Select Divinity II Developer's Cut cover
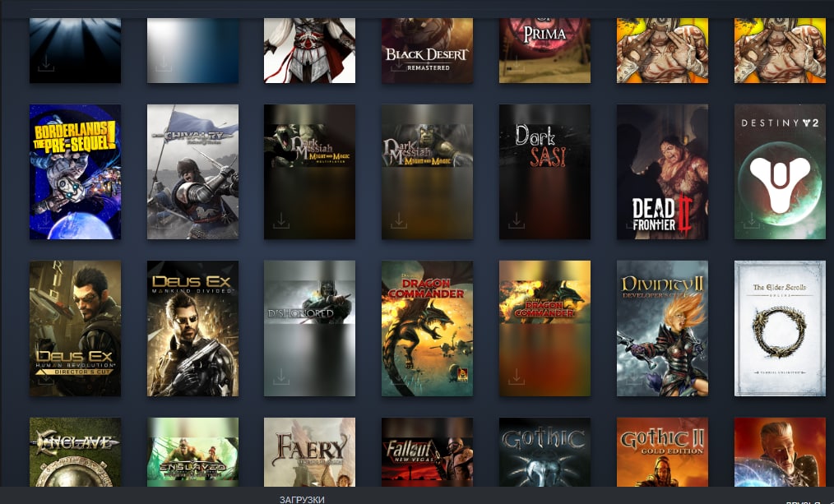This screenshot has width=834, height=504. [x=662, y=328]
